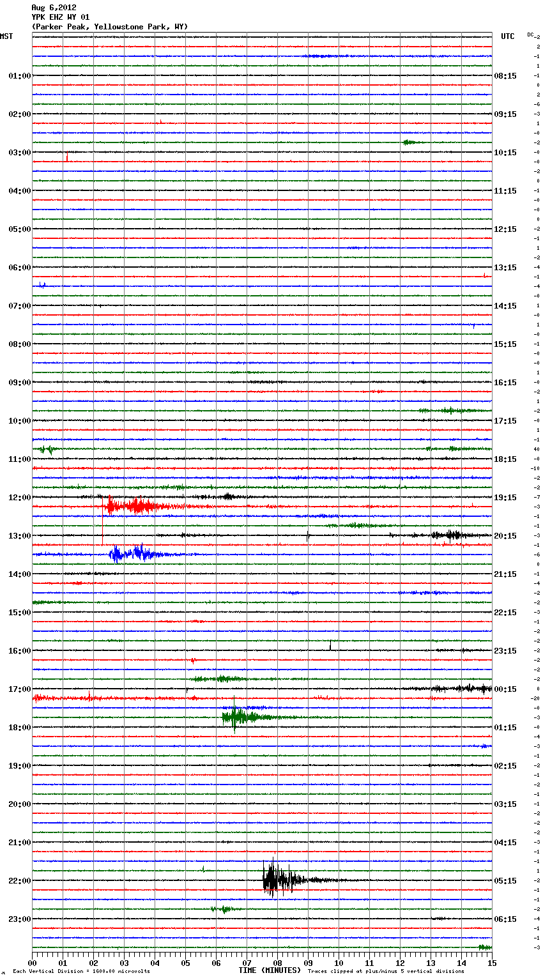Click the Aug 6,2012 date heading

[x=54, y=8]
